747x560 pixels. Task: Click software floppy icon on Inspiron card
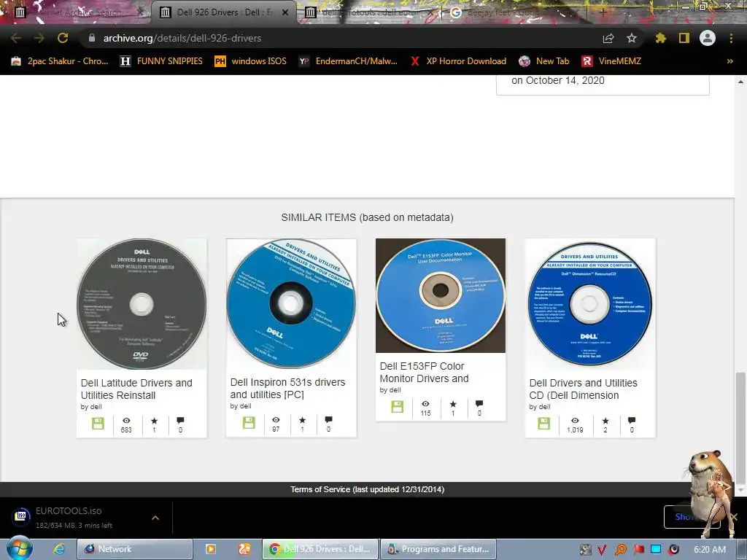[x=249, y=423]
